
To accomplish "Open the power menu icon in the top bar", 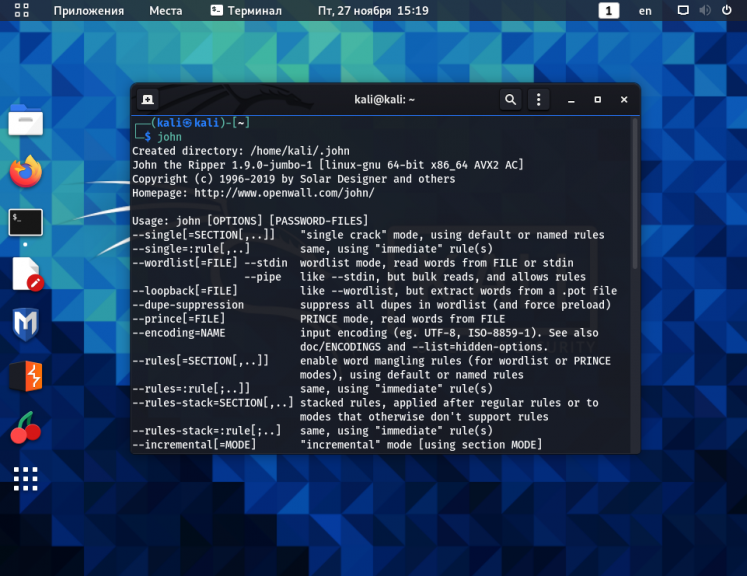I will (x=728, y=11).
